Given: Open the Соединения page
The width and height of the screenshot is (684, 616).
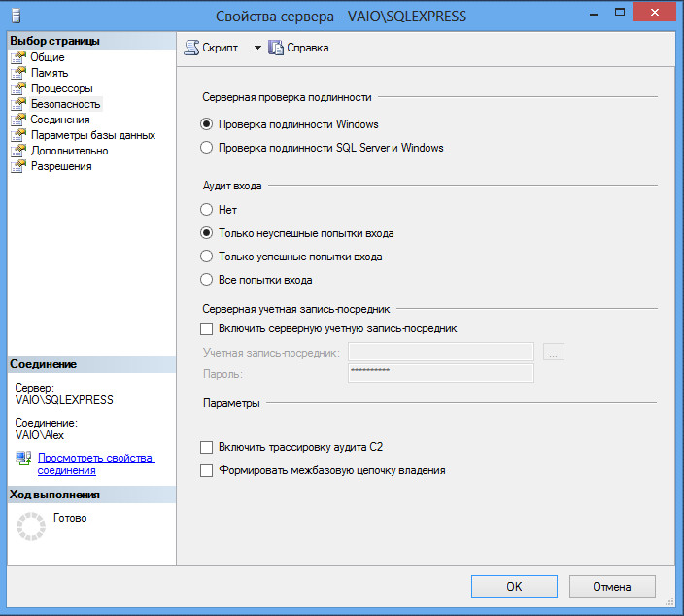Looking at the screenshot, I should coord(60,120).
